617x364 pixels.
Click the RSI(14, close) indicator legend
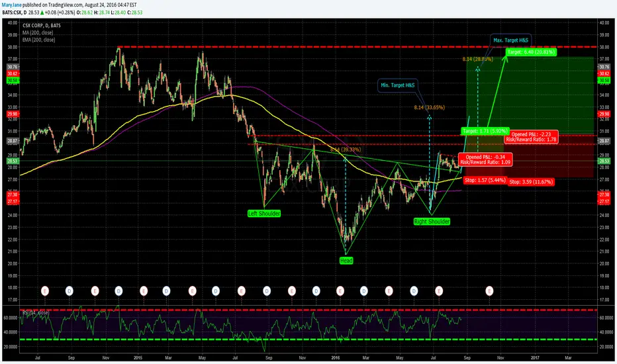tap(35, 312)
